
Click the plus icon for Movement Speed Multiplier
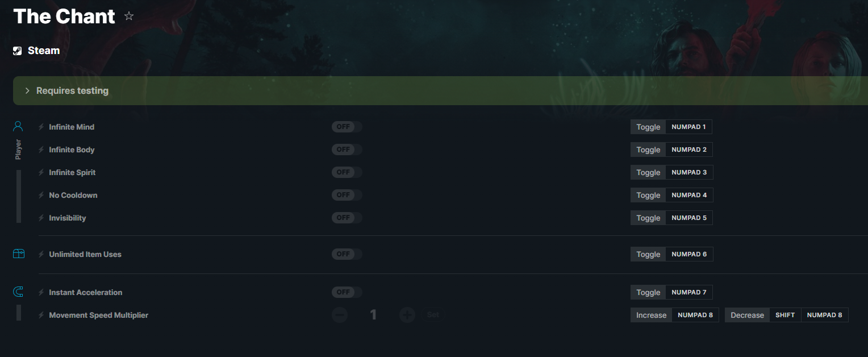(407, 314)
